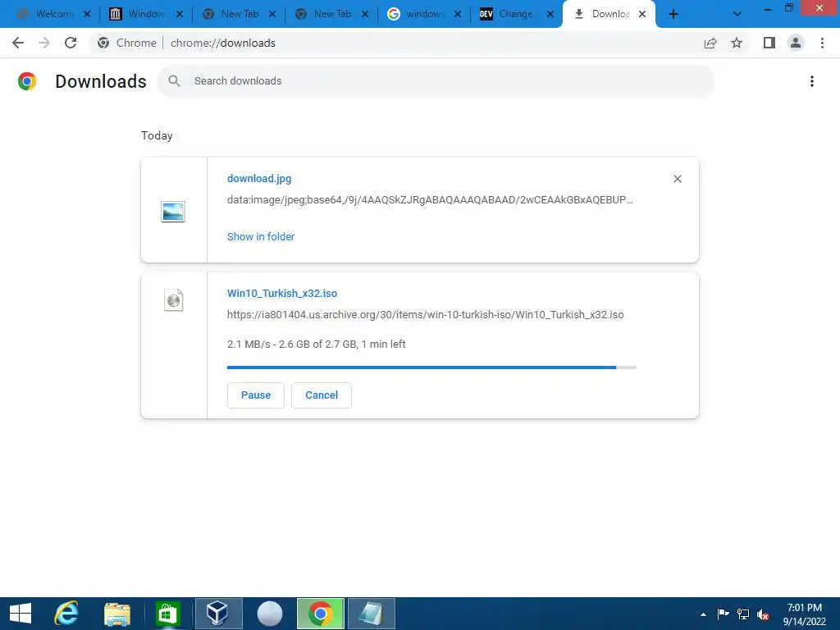Open the Chrome profile avatar menu
The width and height of the screenshot is (840, 630).
pyautogui.click(x=796, y=43)
